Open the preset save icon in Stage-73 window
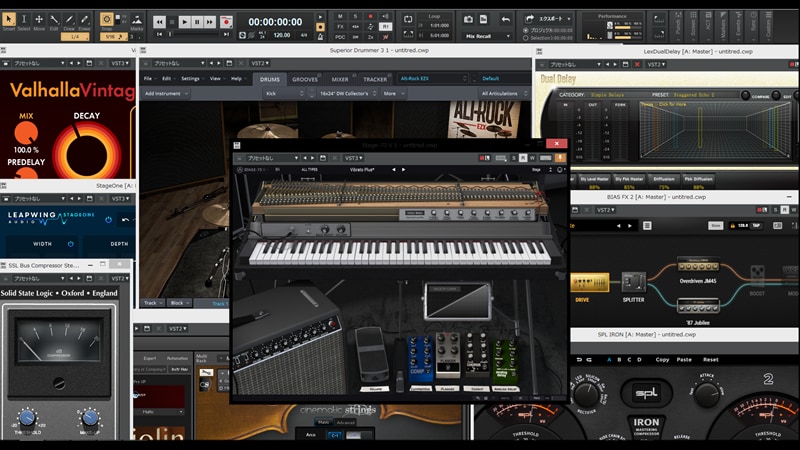This screenshot has width=800, height=450. 322,158
